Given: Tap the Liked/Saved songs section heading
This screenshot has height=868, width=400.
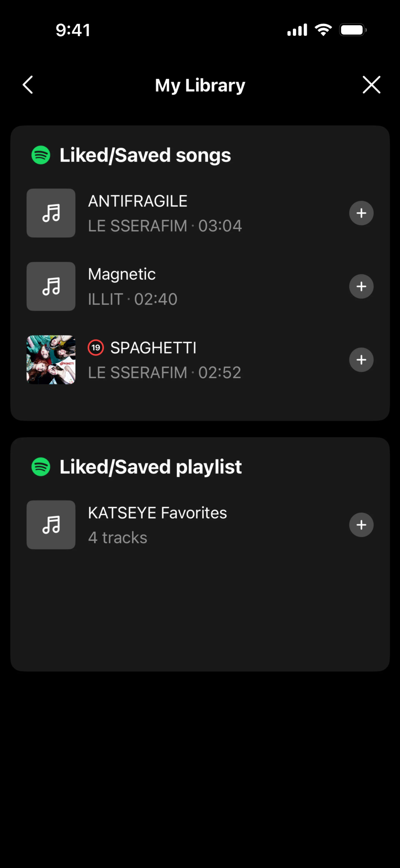Looking at the screenshot, I should tap(145, 155).
